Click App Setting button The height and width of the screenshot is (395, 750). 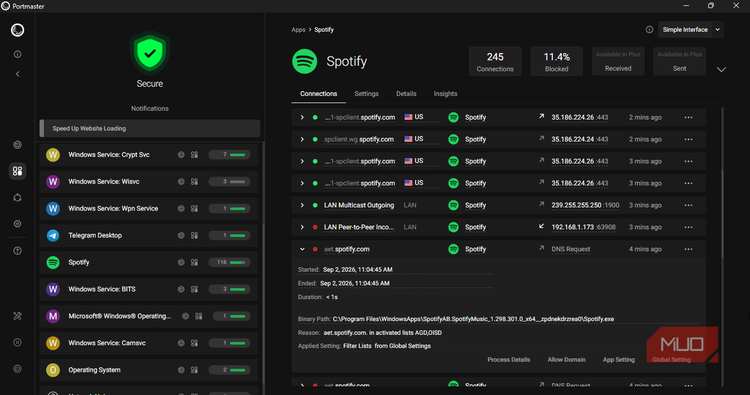[x=618, y=360]
